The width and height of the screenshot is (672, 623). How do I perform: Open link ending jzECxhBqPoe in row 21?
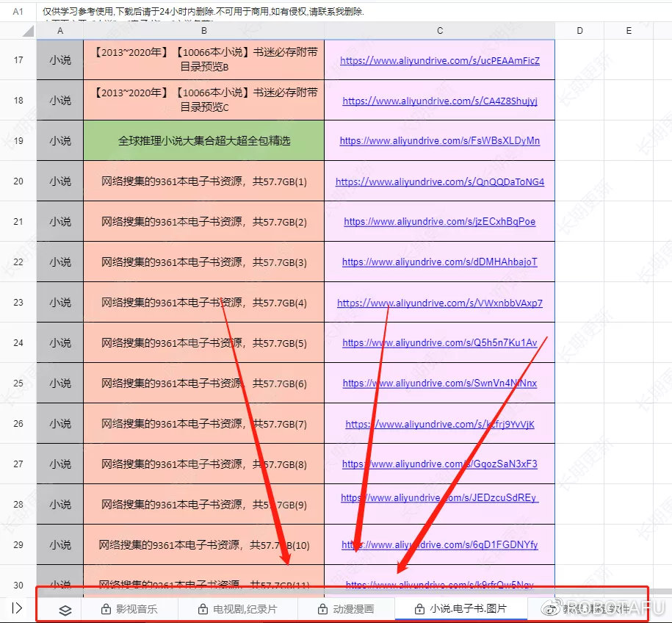(440, 222)
